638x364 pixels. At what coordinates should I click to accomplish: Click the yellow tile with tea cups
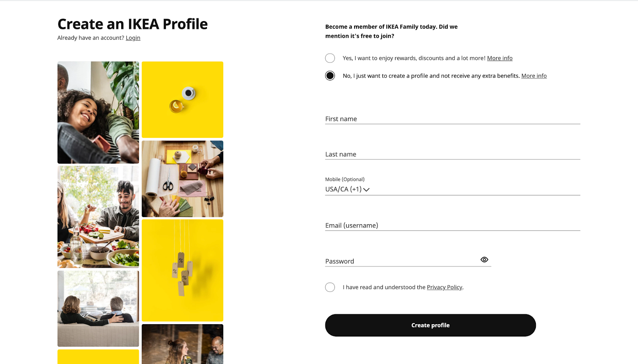[182, 100]
